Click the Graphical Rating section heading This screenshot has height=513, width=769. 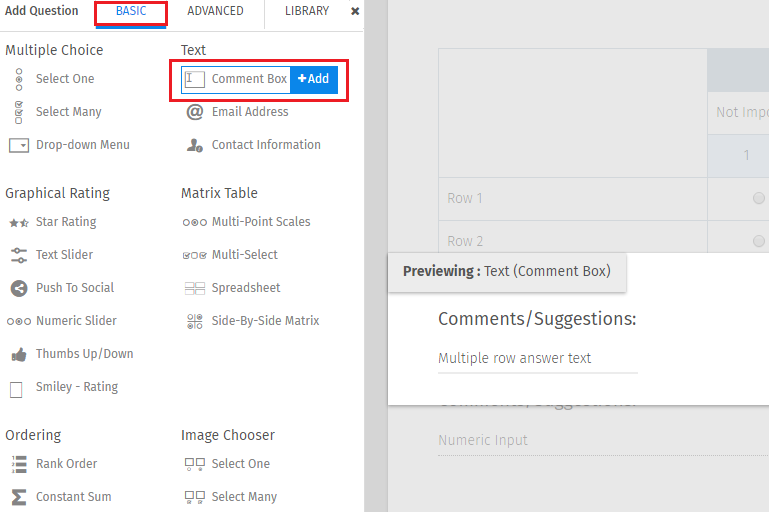tap(57, 194)
